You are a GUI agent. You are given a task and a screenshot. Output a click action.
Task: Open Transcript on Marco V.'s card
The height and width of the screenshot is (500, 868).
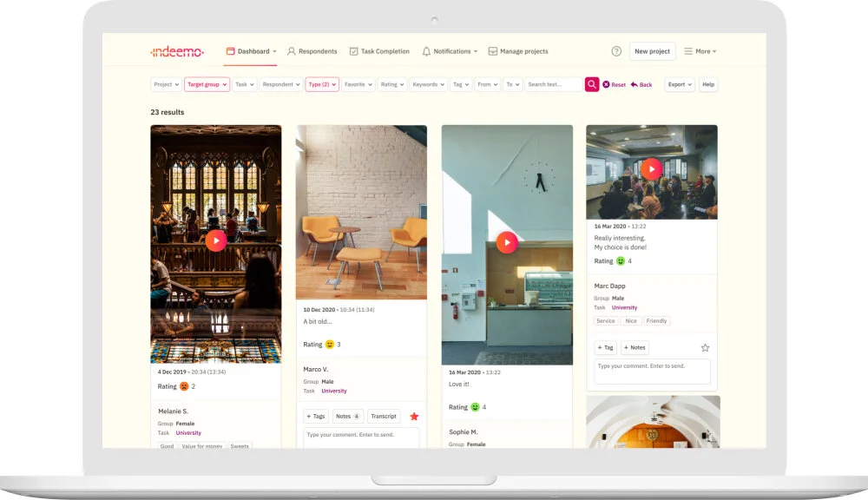(x=384, y=417)
